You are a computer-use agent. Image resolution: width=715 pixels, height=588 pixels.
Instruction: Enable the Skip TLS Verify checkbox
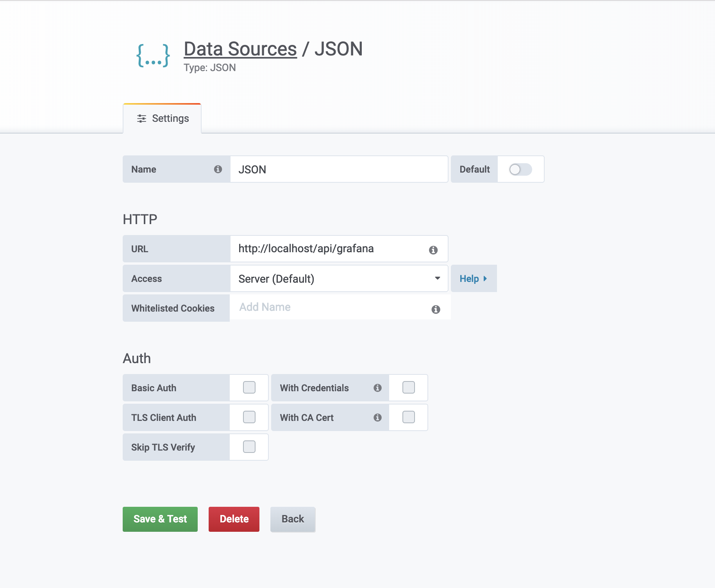tap(249, 447)
